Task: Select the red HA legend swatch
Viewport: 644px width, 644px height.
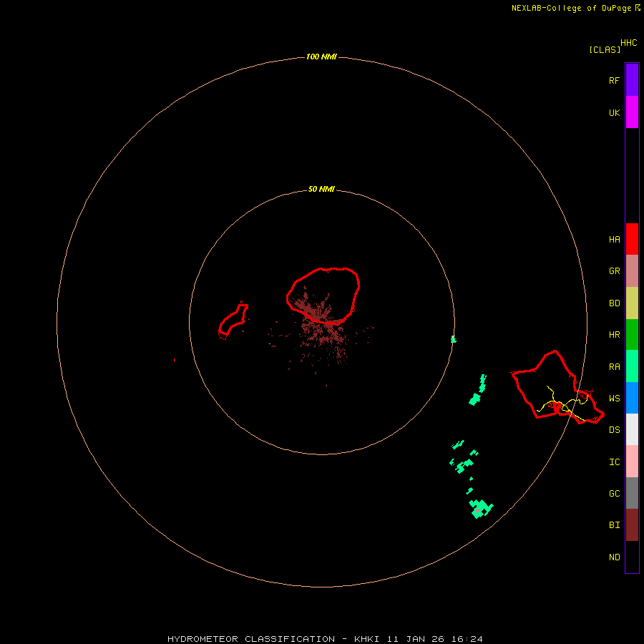Action: (x=632, y=239)
